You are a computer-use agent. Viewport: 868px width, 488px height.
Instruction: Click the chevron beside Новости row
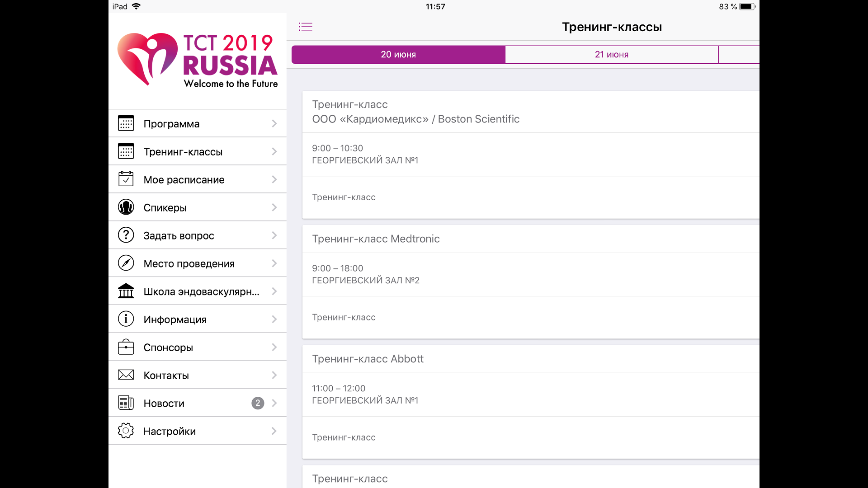(x=274, y=403)
